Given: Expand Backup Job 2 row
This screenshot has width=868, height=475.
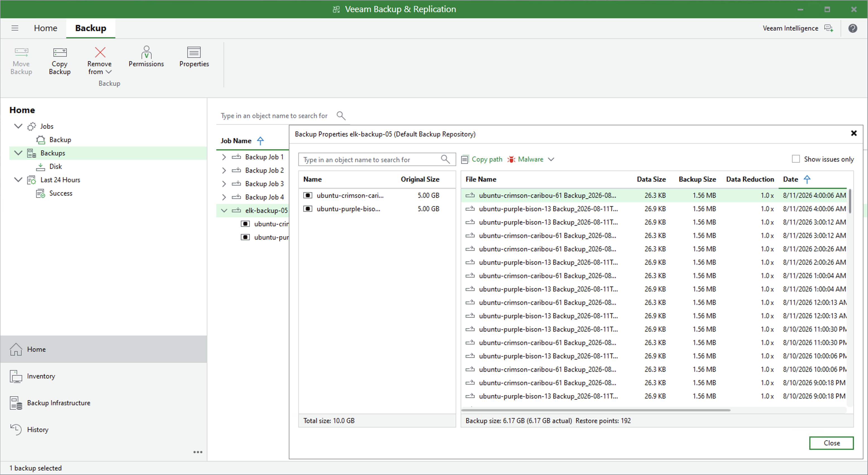Looking at the screenshot, I should pos(224,170).
